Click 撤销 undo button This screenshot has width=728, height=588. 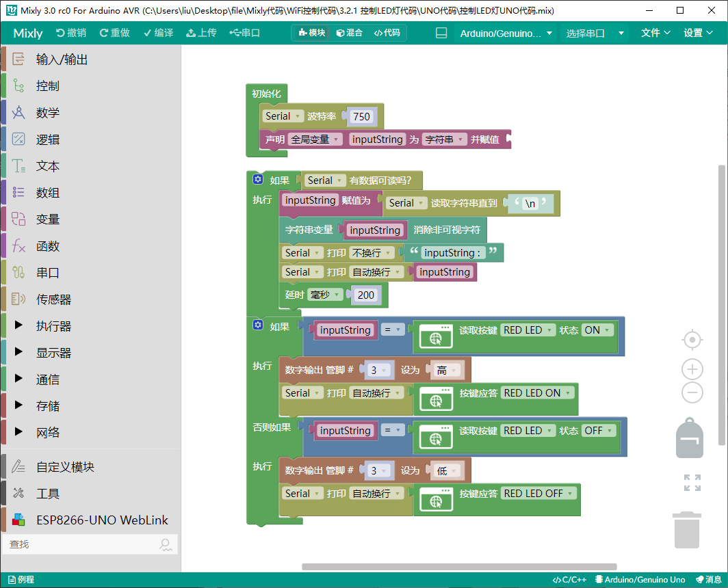(x=71, y=33)
